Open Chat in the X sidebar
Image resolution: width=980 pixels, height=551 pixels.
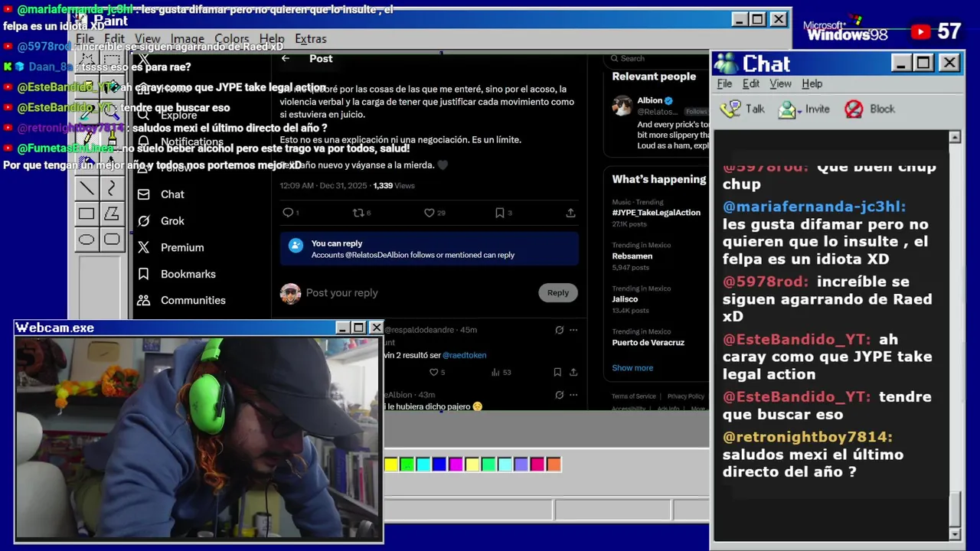pyautogui.click(x=161, y=194)
